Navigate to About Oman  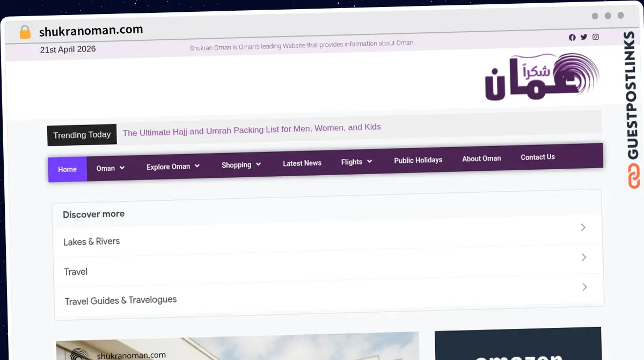(481, 159)
